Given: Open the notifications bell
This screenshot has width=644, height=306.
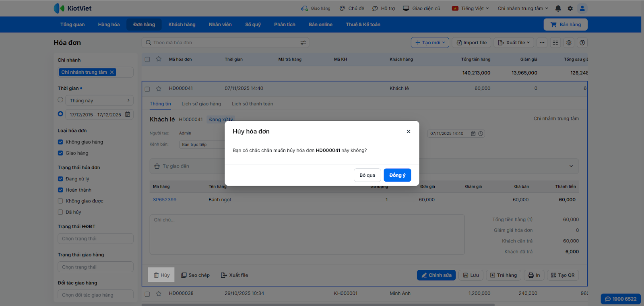Looking at the screenshot, I should tap(558, 8).
